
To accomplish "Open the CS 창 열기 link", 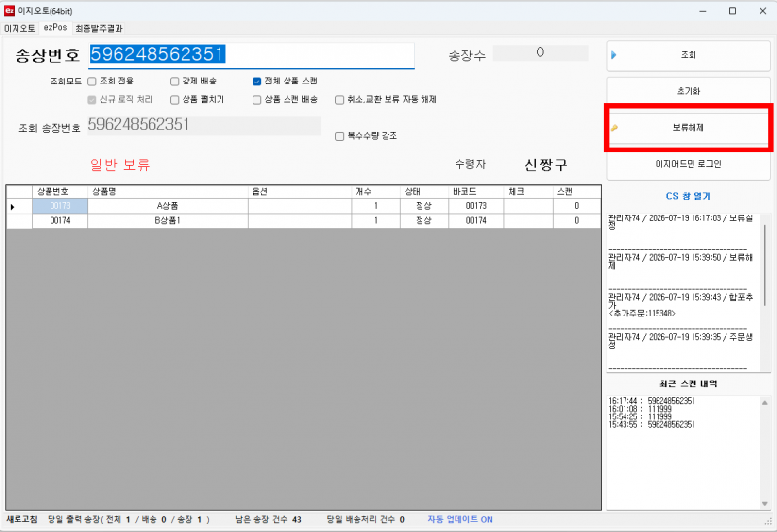I will pos(689,196).
